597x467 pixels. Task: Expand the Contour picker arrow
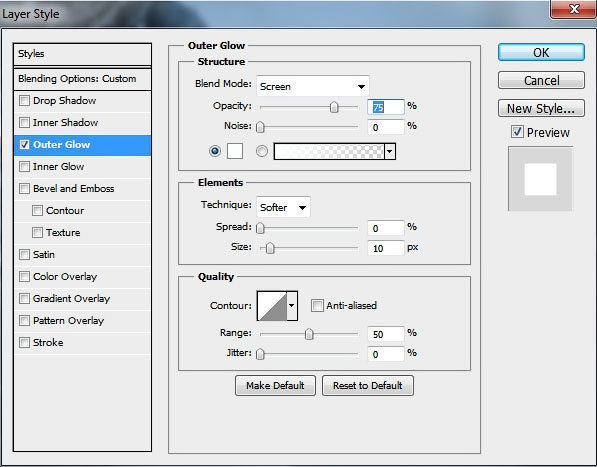(x=292, y=306)
